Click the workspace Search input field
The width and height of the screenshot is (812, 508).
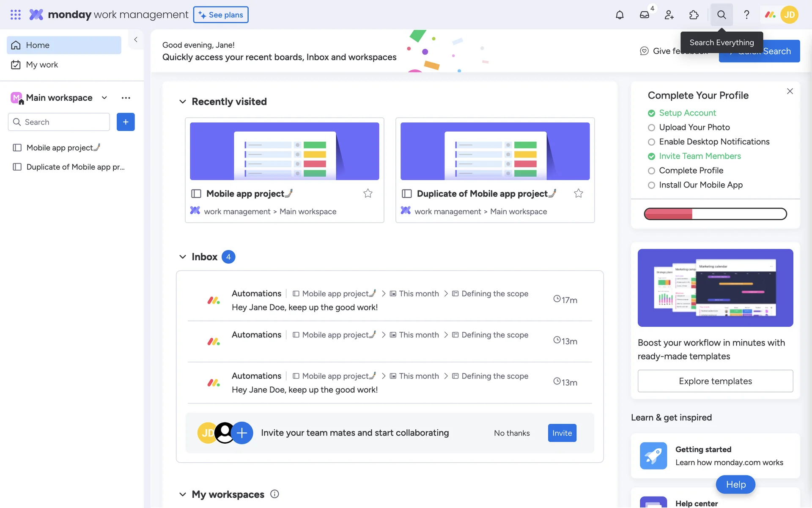tap(63, 122)
